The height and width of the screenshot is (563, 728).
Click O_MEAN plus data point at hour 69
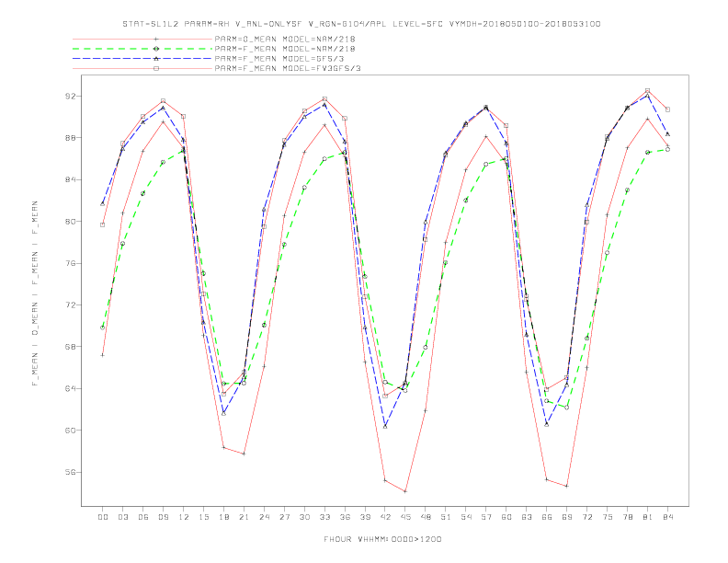(x=567, y=487)
